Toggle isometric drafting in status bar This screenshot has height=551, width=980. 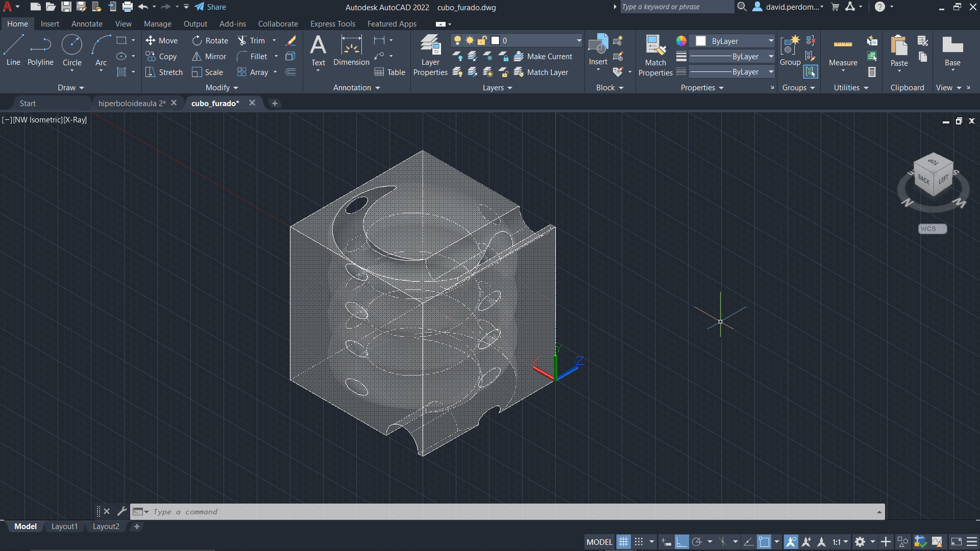coord(723,542)
